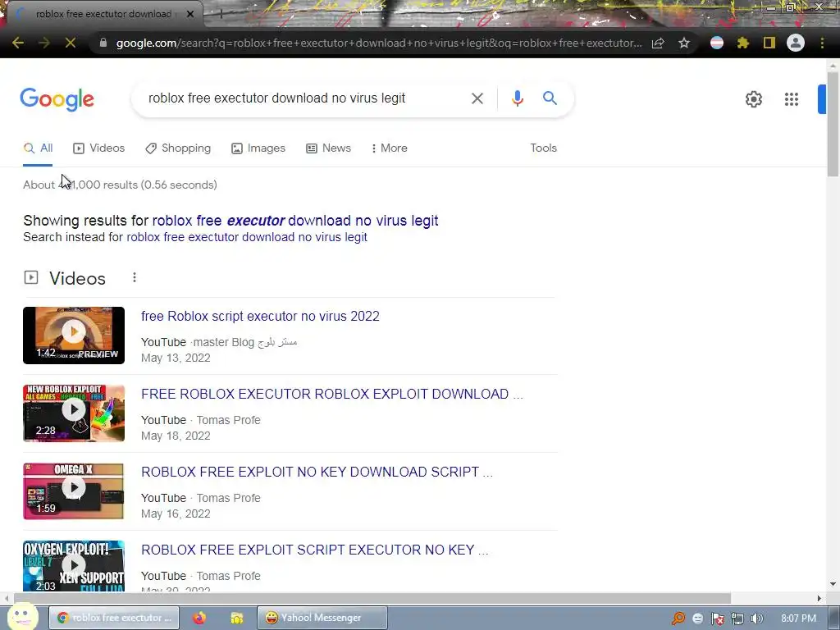Search instead for original 'exectutor' query
The width and height of the screenshot is (840, 630).
coord(246,237)
